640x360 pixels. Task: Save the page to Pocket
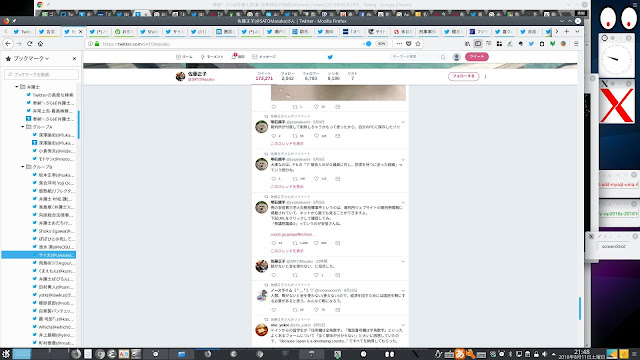(x=409, y=44)
